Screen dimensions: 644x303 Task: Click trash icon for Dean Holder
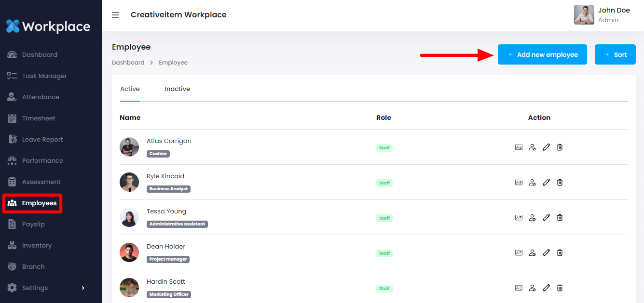[x=560, y=253]
